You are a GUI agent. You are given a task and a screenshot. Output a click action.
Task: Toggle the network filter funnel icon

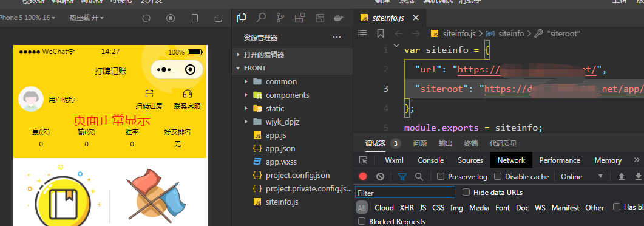pos(402,176)
